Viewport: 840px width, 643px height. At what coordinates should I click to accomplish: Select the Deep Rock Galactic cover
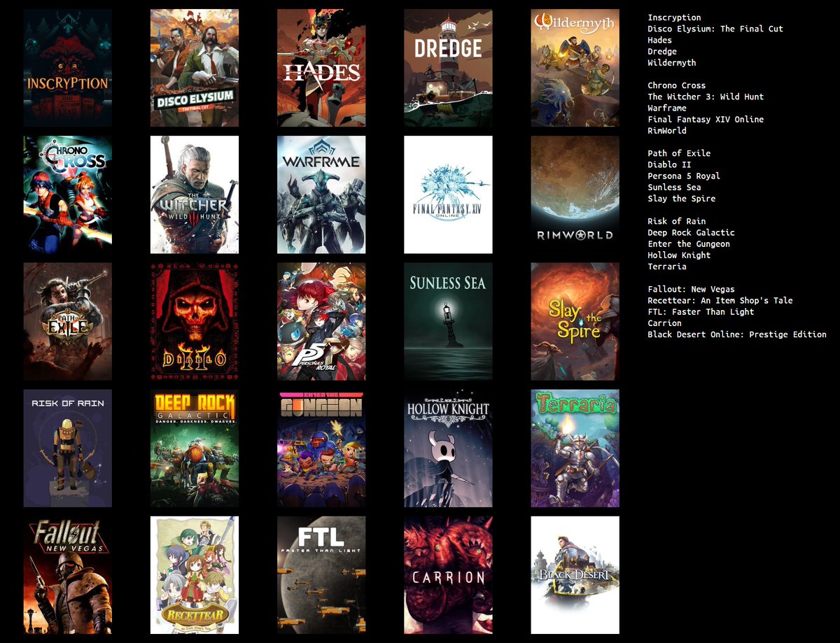tap(195, 448)
